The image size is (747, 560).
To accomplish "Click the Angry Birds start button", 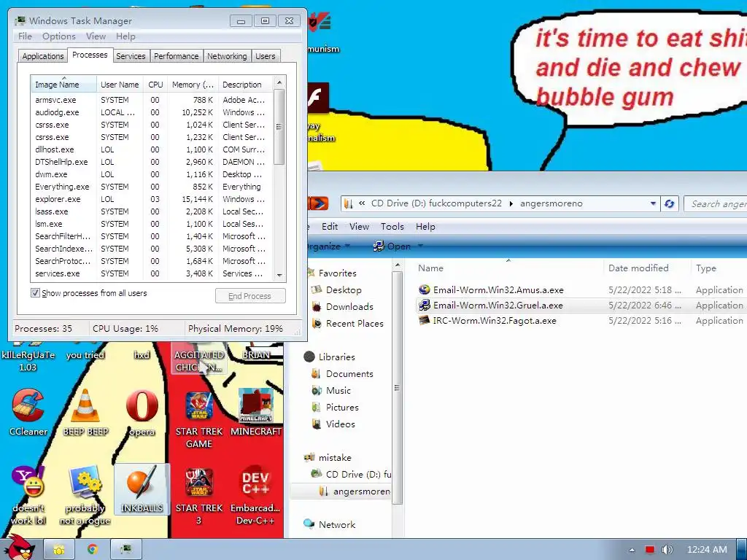I will click(x=18, y=548).
